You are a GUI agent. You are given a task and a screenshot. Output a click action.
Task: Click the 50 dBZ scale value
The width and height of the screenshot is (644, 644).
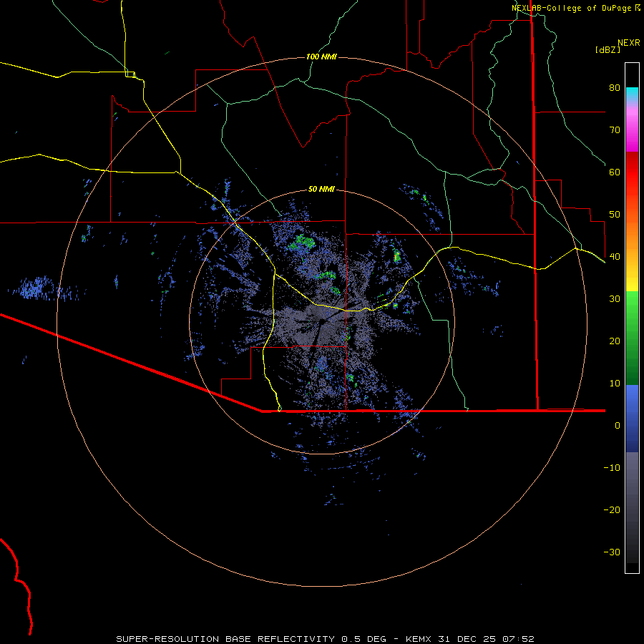(x=615, y=215)
